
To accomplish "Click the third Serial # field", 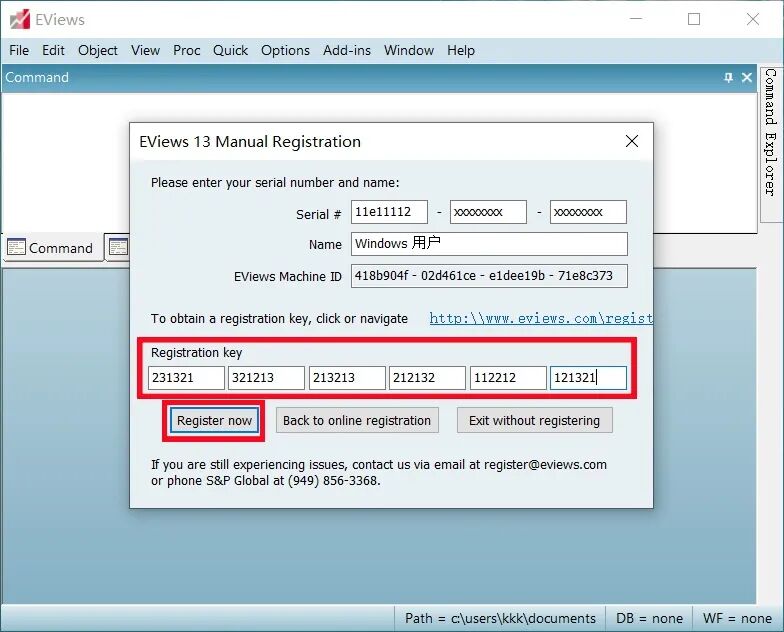I will tap(588, 212).
